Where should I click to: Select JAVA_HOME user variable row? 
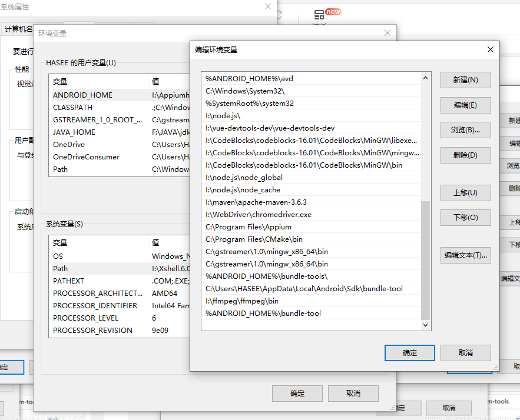[121, 132]
